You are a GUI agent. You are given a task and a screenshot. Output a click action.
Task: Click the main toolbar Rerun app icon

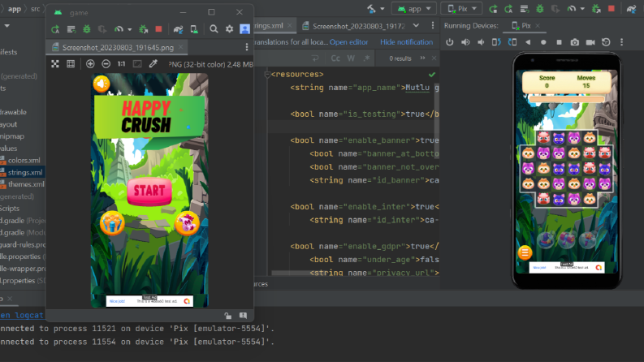[493, 9]
